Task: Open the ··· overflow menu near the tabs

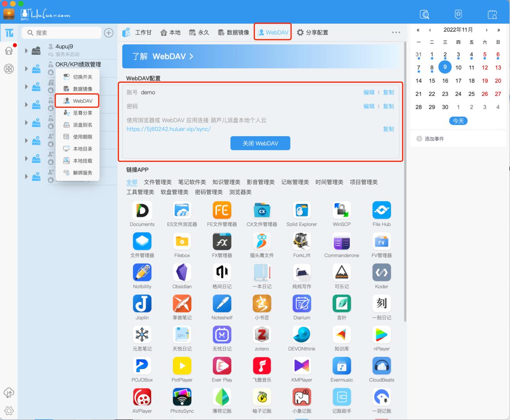Action: click(x=396, y=32)
